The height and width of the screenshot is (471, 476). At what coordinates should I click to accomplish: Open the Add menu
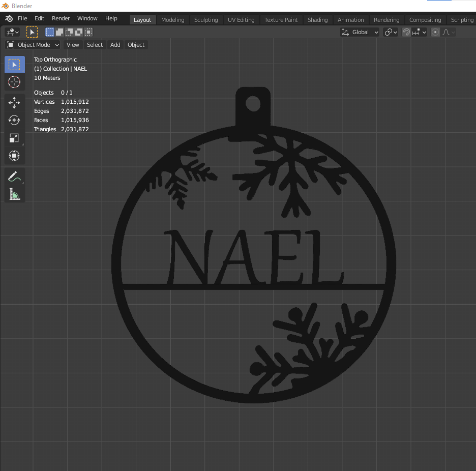click(x=115, y=45)
